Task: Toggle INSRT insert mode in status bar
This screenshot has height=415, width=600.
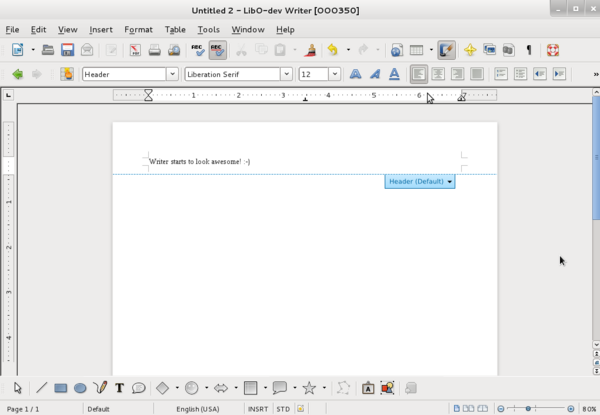Action: point(258,409)
